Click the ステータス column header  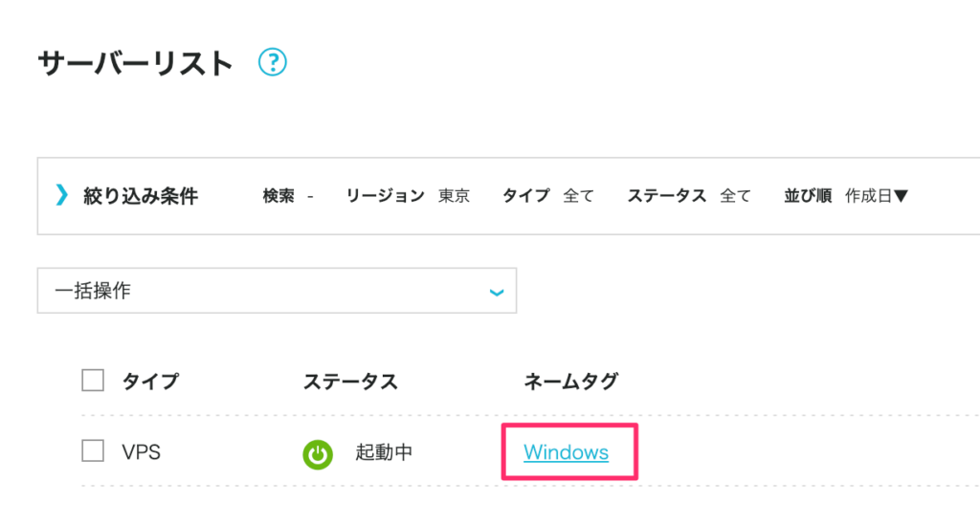point(350,382)
